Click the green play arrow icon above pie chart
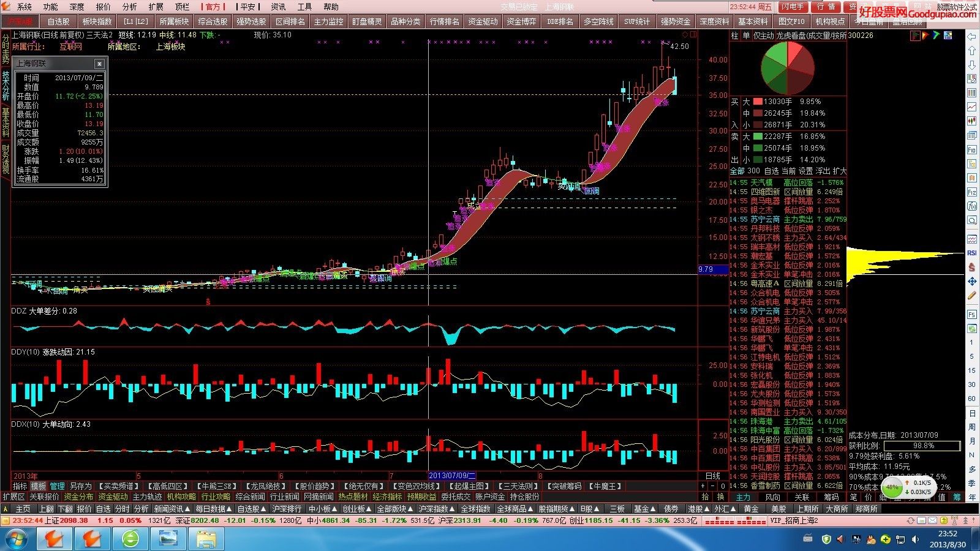 pyautogui.click(x=936, y=36)
